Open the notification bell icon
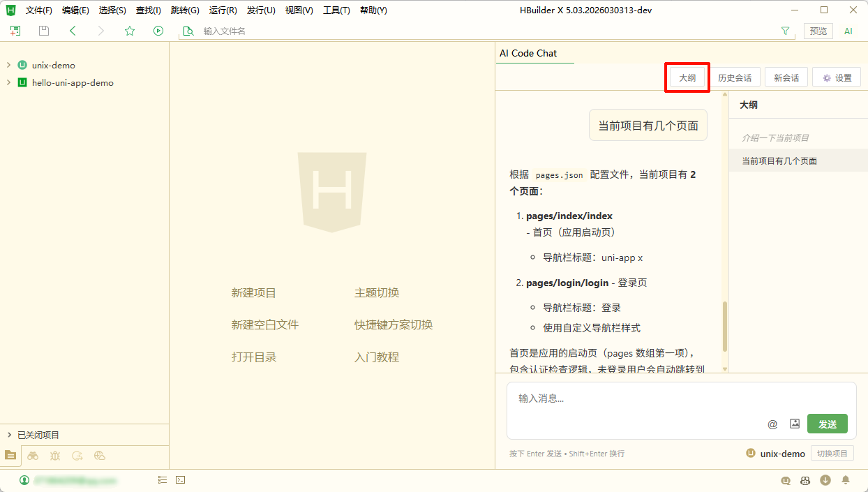 tap(846, 480)
